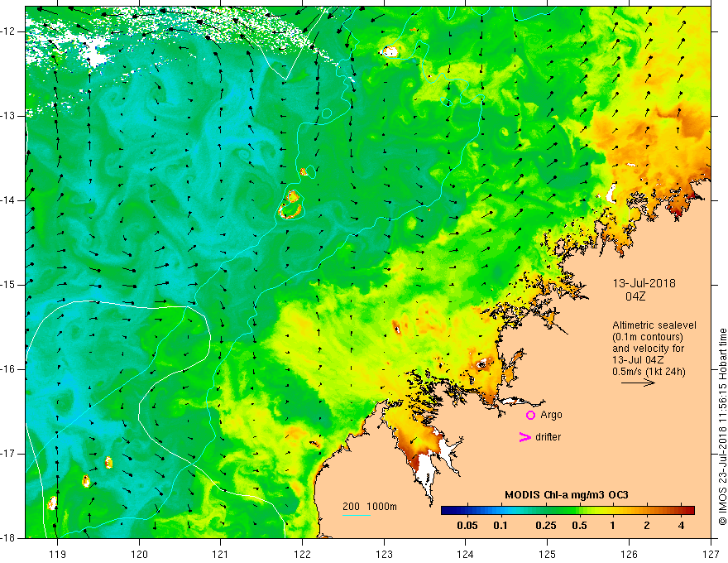Click the colorbar value "1"
Image resolution: width=728 pixels, height=563 pixels.
613,526
